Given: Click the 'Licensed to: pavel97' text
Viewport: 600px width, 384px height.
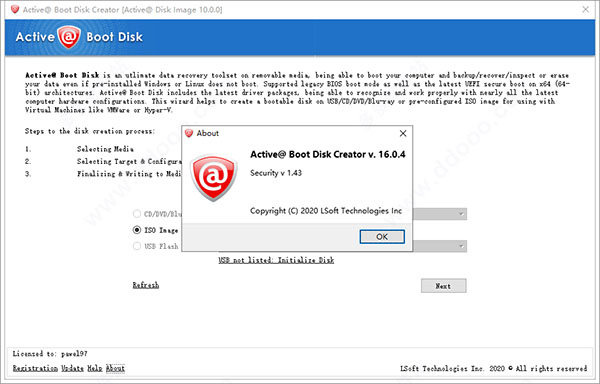Looking at the screenshot, I should pyautogui.click(x=50, y=353).
